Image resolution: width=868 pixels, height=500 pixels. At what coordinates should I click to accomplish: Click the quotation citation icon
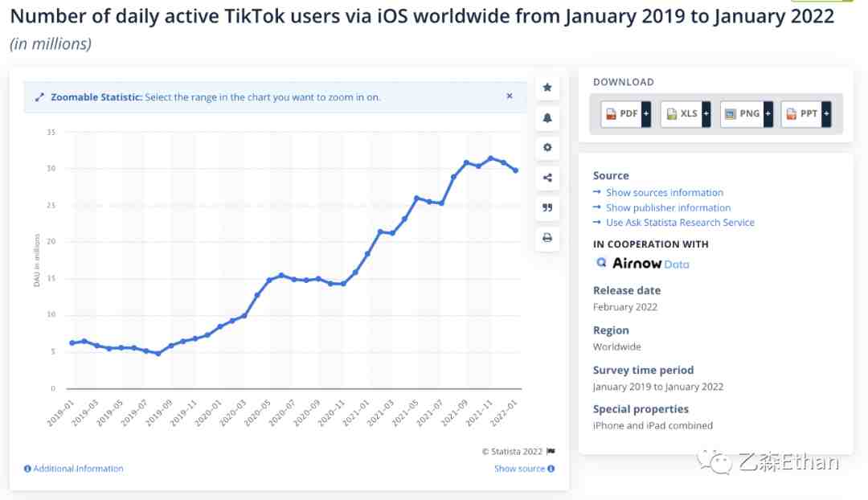[x=547, y=207]
